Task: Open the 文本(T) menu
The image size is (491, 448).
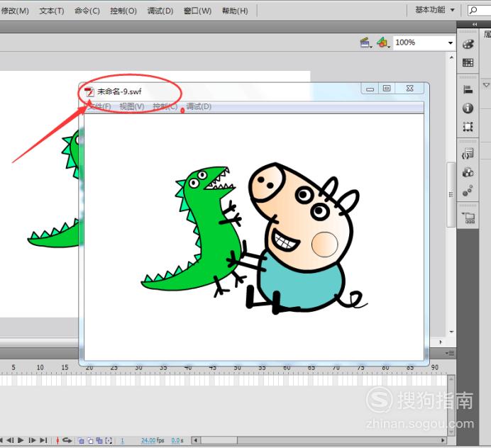Action: 52,11
